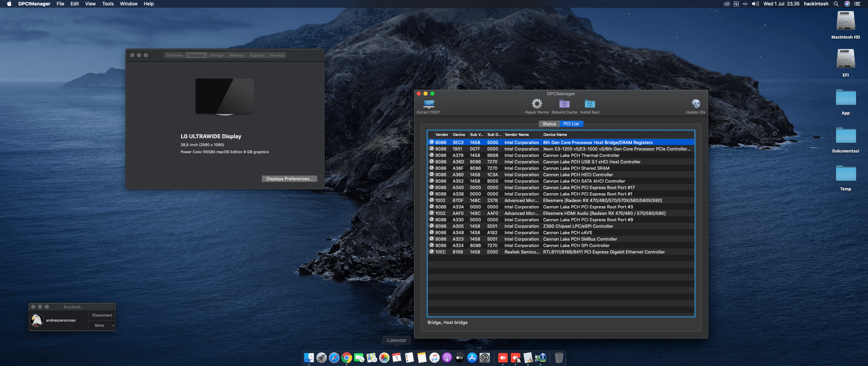This screenshot has height=366, width=868.
Task: Expand the More dropdown in Anydesk
Action: coord(102,325)
